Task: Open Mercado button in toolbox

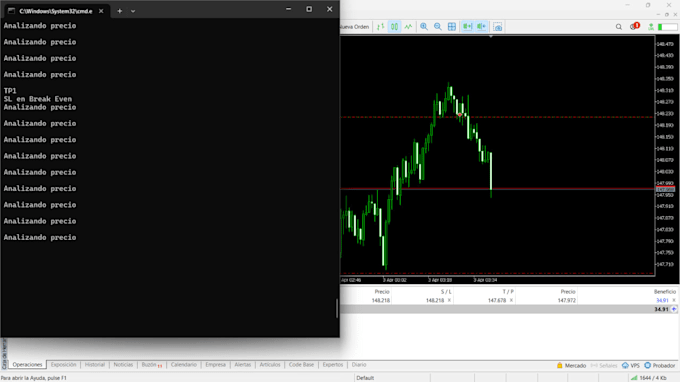Action: pos(571,366)
